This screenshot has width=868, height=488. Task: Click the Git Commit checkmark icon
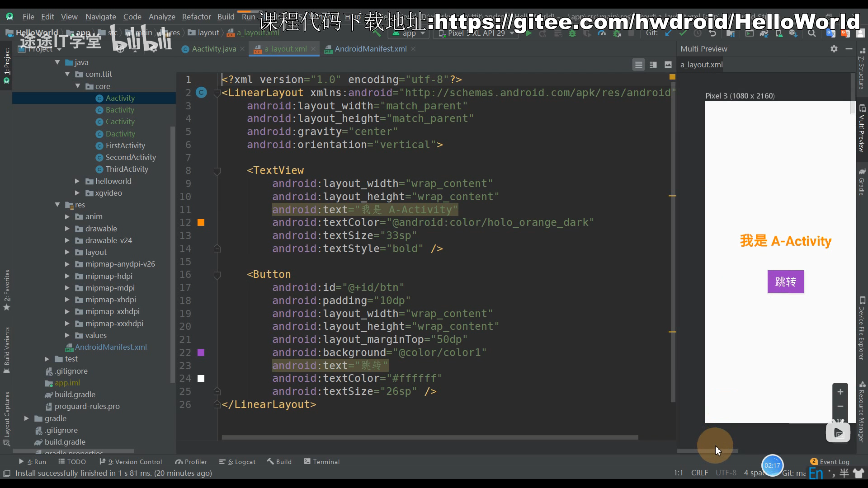click(x=683, y=33)
